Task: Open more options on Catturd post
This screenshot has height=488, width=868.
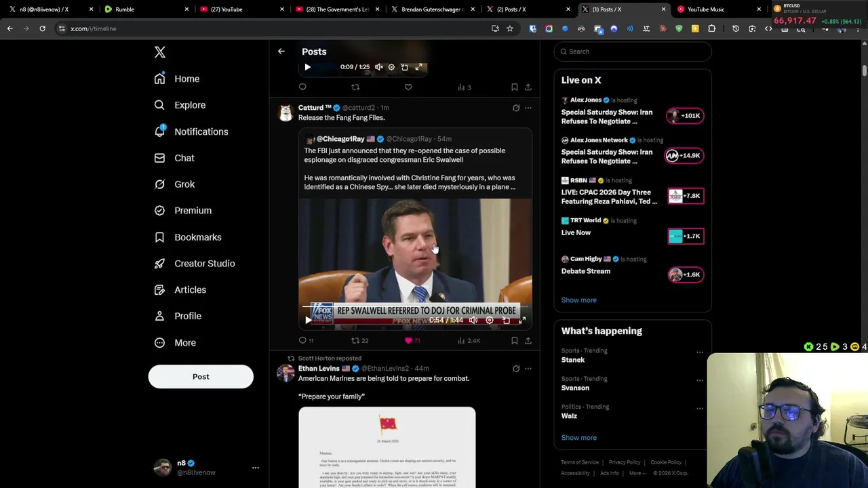Action: tap(528, 108)
